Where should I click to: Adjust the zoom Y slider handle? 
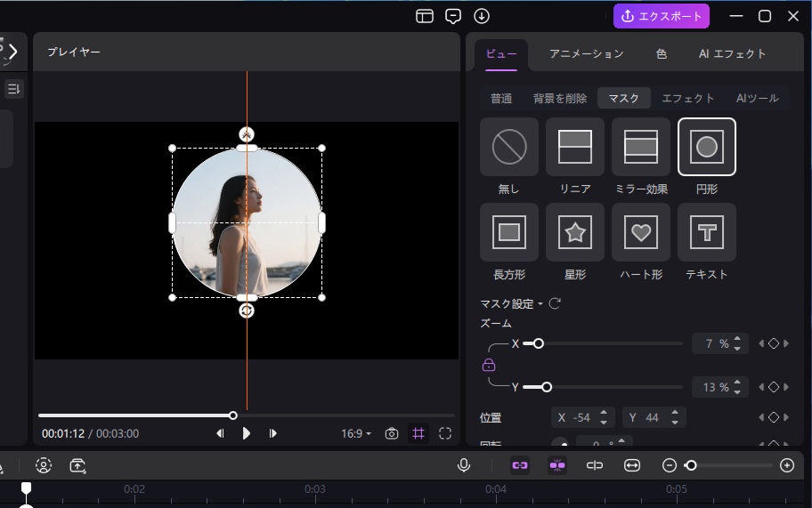(x=547, y=387)
